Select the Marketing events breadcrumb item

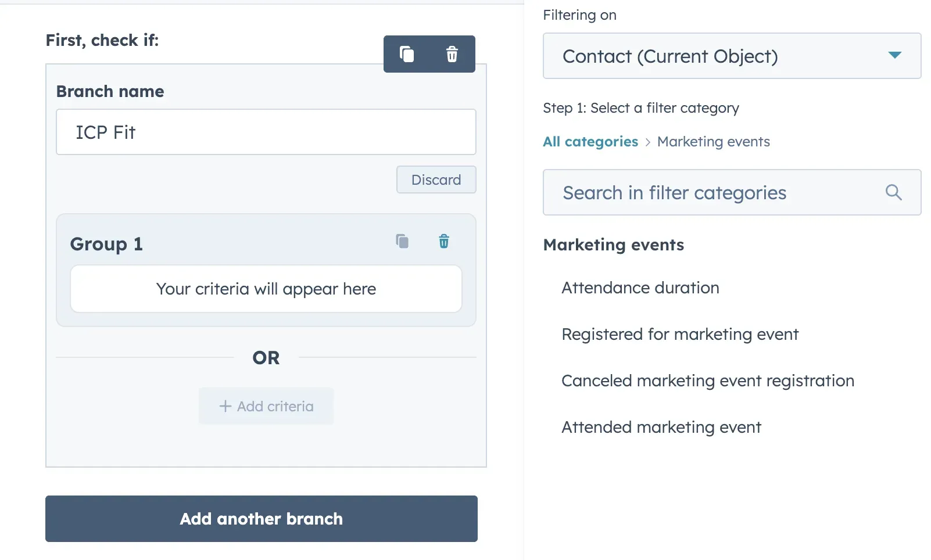(x=713, y=141)
